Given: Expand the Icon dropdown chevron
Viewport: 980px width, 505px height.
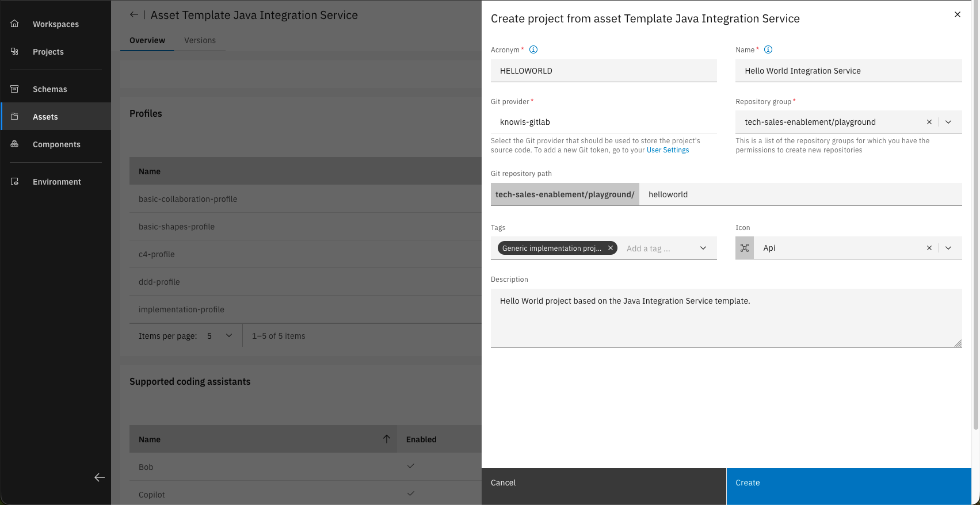Looking at the screenshot, I should click(948, 248).
